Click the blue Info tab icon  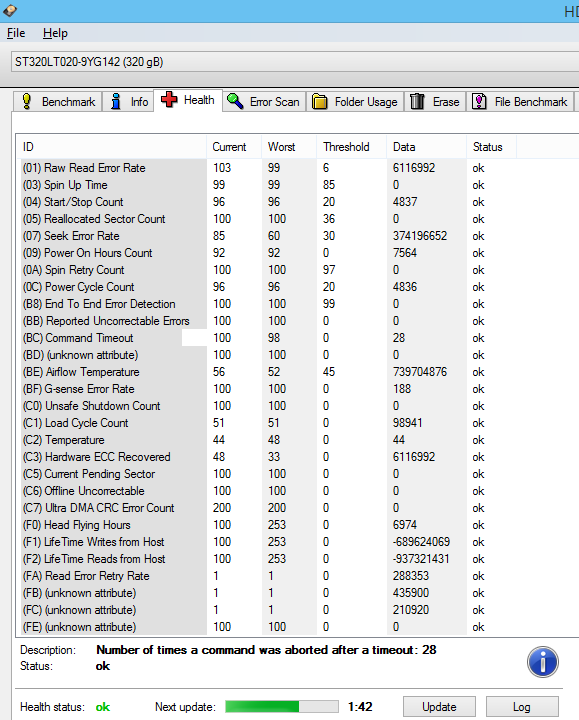116,101
